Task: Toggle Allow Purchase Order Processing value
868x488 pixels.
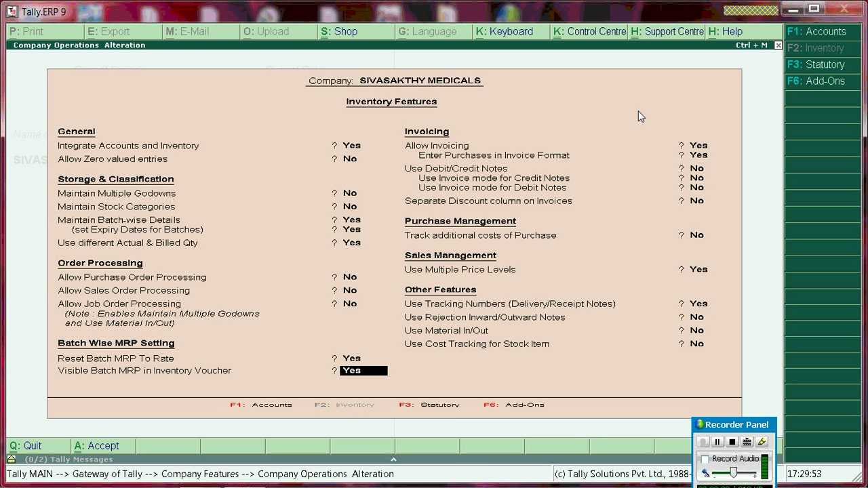Action: [x=349, y=277]
